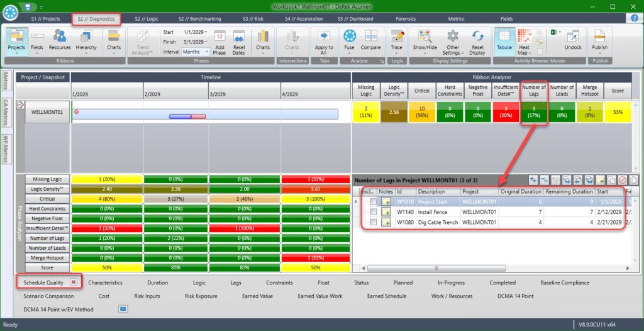Click the Analyze group dialog launcher
This screenshot has width=644, height=331.
coord(382,61)
